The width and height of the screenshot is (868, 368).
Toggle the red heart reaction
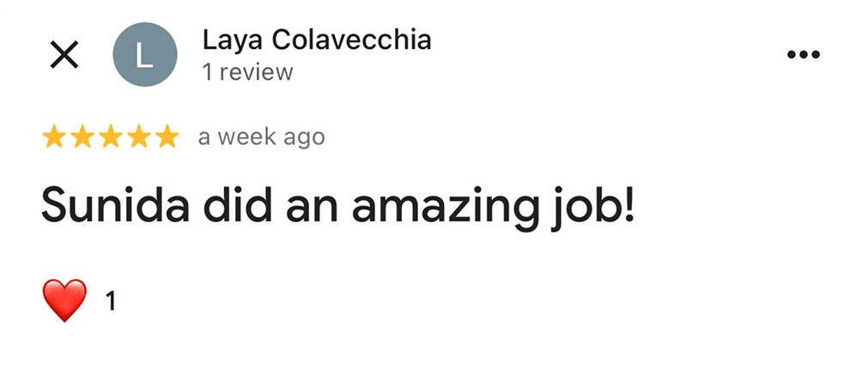(x=64, y=301)
